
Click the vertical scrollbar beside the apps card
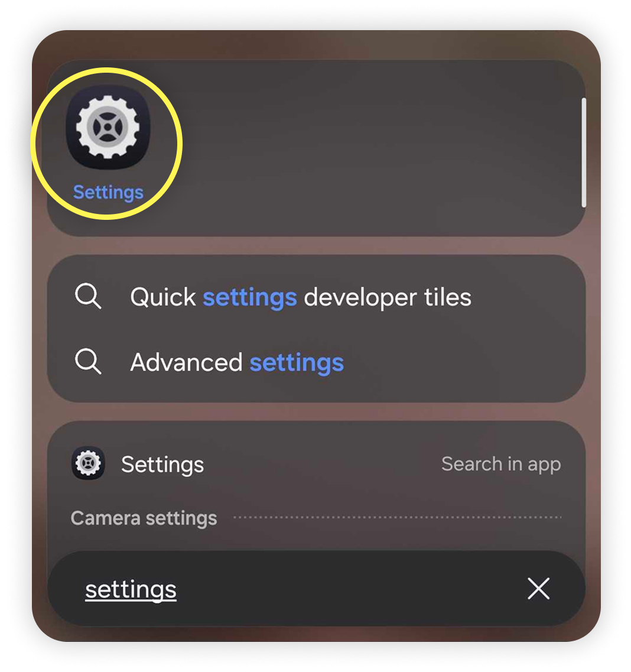pyautogui.click(x=584, y=152)
